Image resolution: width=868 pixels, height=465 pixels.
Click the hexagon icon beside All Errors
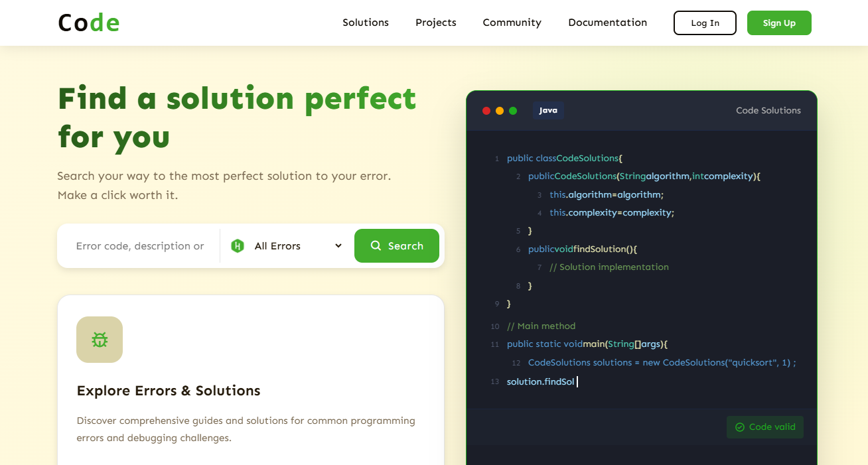pyautogui.click(x=238, y=246)
